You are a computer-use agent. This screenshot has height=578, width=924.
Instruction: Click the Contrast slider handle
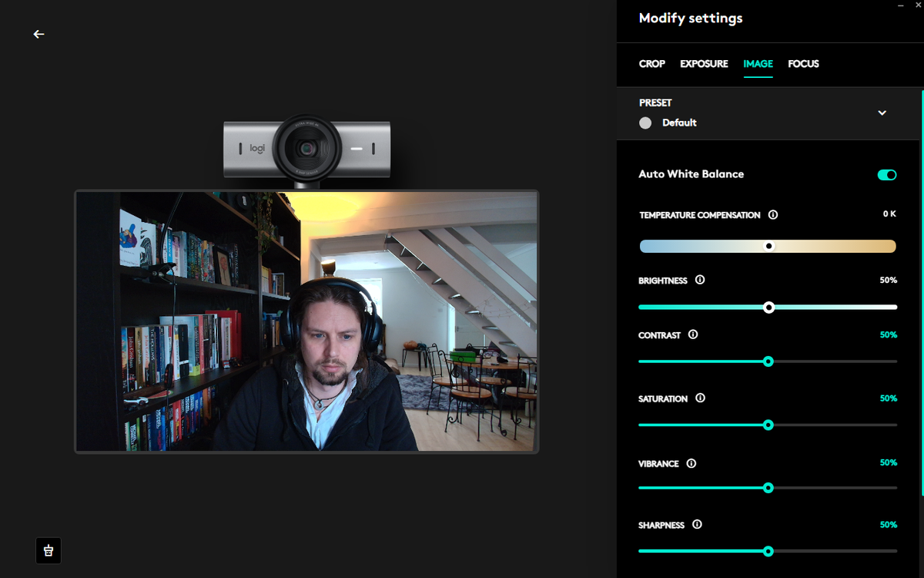point(768,361)
